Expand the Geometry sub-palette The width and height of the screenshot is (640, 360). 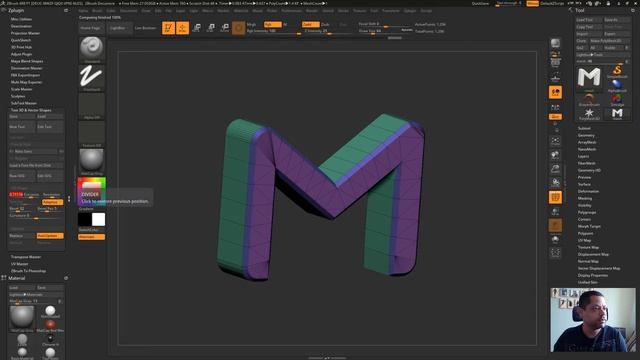click(x=586, y=135)
